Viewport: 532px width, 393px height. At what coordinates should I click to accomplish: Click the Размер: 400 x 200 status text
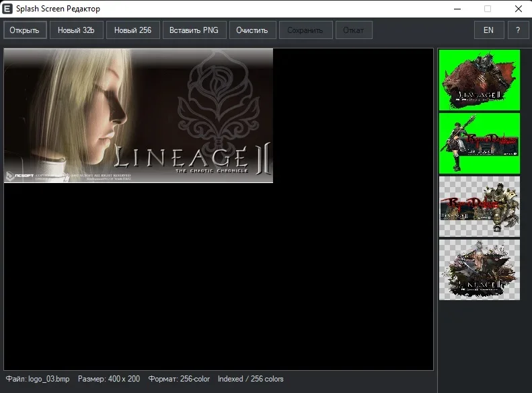109,379
